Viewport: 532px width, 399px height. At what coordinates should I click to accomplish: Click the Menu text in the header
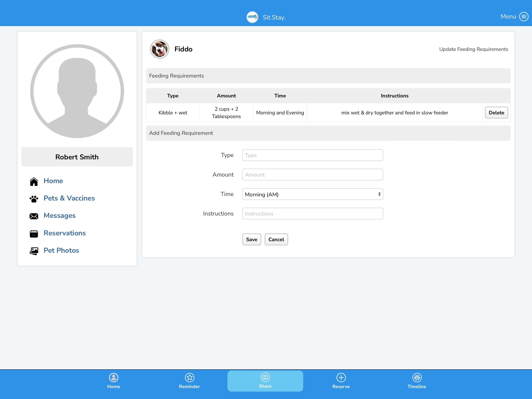(x=508, y=16)
